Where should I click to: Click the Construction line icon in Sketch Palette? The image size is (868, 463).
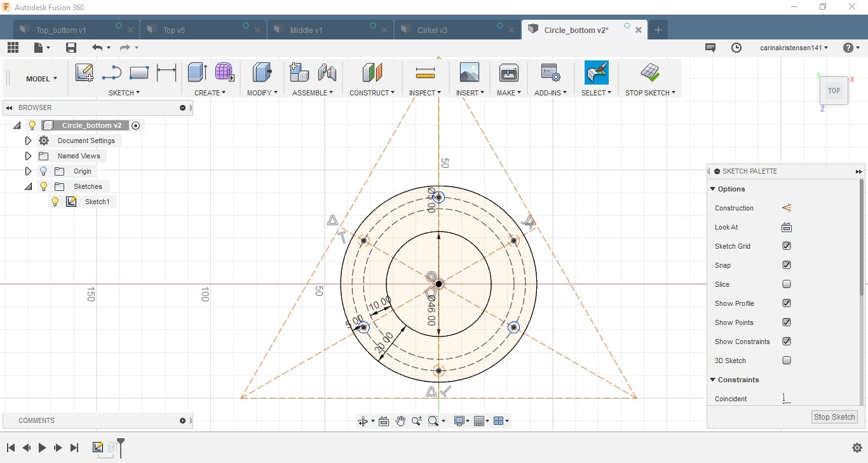coord(787,208)
